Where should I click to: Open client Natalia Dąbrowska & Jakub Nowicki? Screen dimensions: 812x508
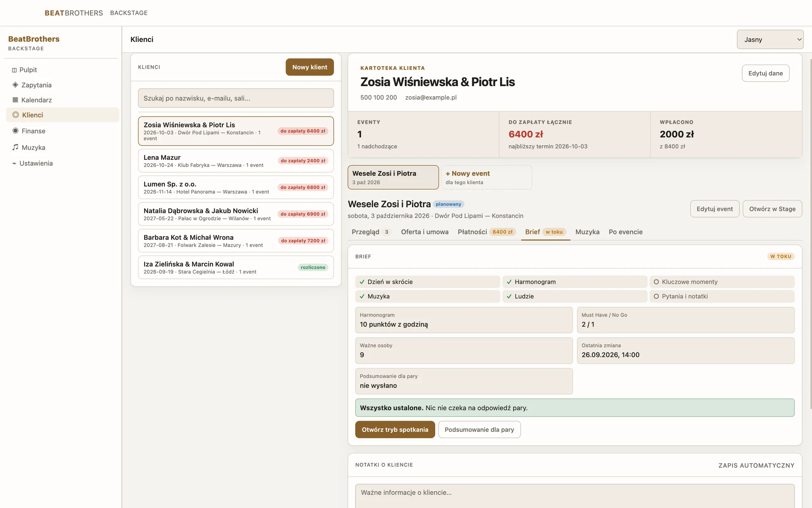click(x=236, y=214)
